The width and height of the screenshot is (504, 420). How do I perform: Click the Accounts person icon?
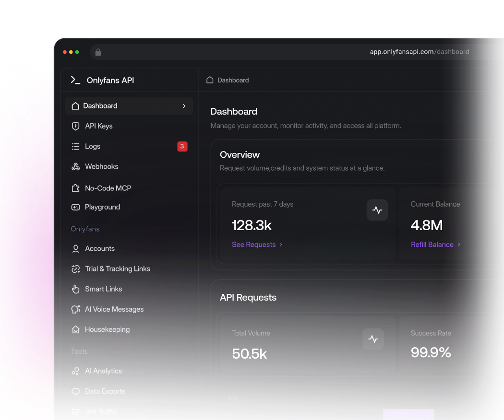75,248
